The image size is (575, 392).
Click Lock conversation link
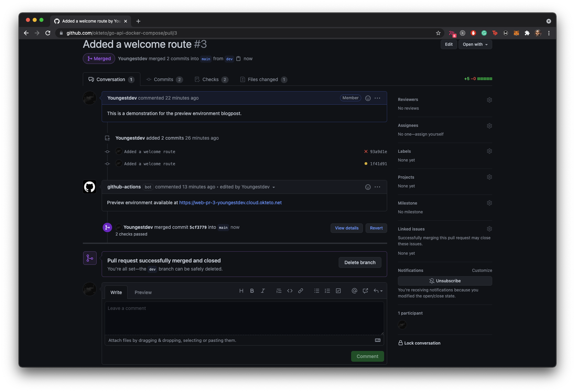click(419, 343)
